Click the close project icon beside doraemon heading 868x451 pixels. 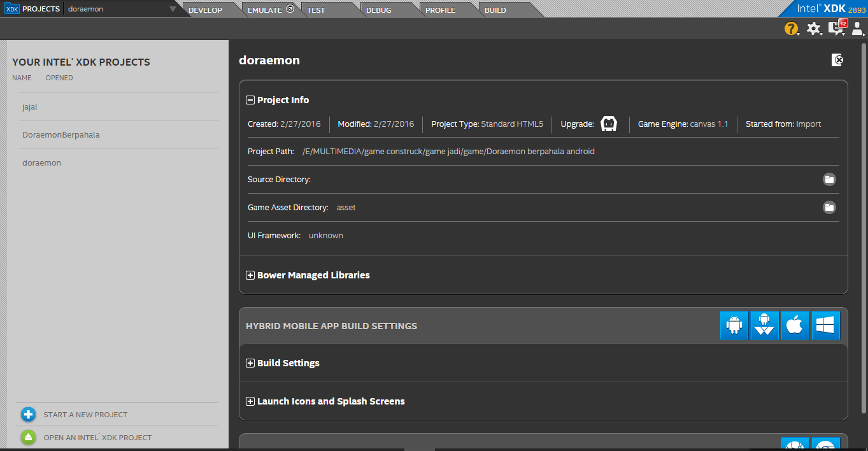click(838, 60)
